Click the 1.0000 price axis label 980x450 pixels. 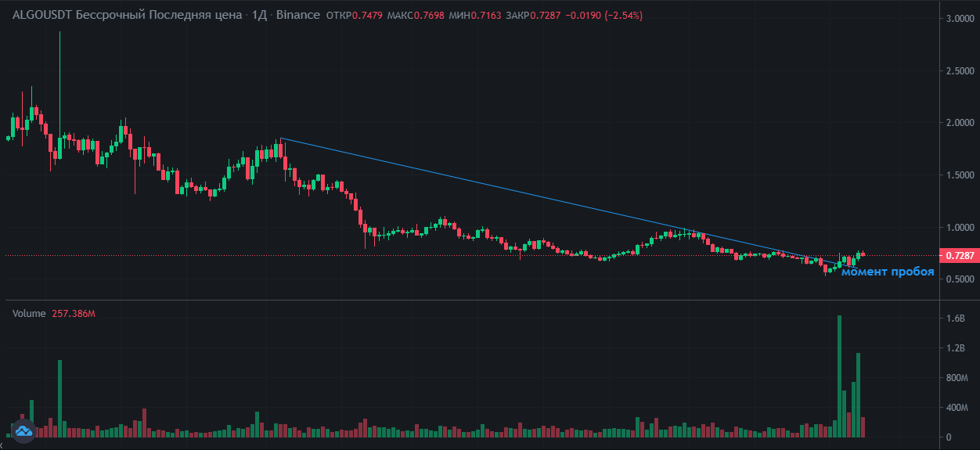point(959,228)
